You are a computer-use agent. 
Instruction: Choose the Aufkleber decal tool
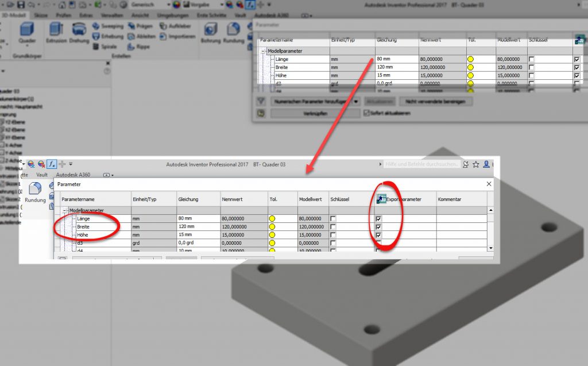pyautogui.click(x=175, y=26)
